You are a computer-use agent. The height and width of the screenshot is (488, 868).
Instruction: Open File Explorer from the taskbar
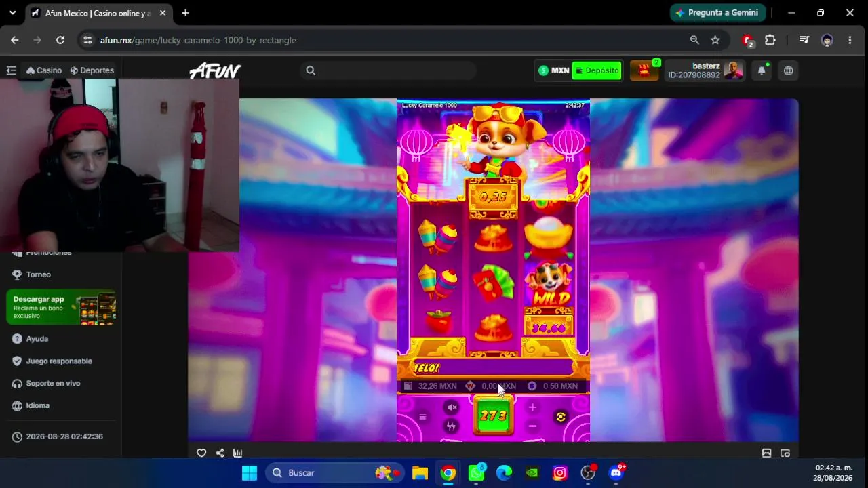(x=420, y=473)
